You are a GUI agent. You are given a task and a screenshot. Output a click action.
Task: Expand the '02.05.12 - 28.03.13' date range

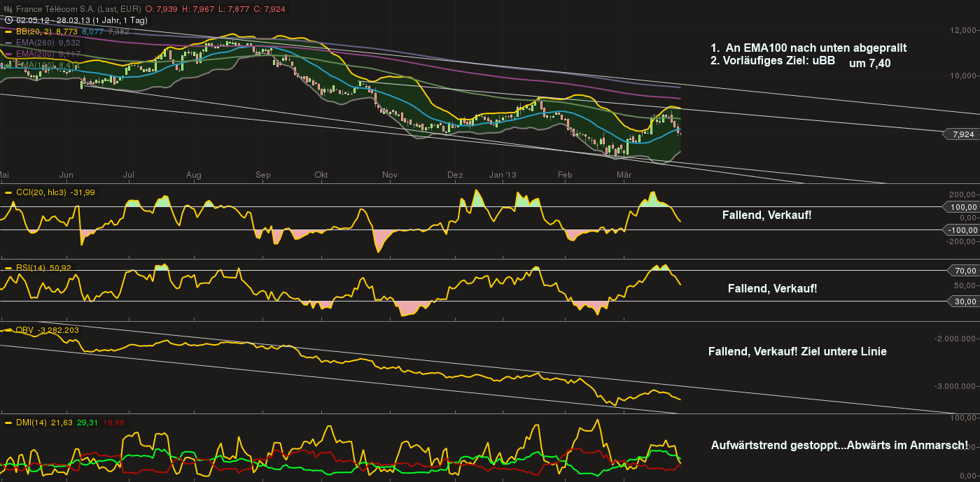52,20
